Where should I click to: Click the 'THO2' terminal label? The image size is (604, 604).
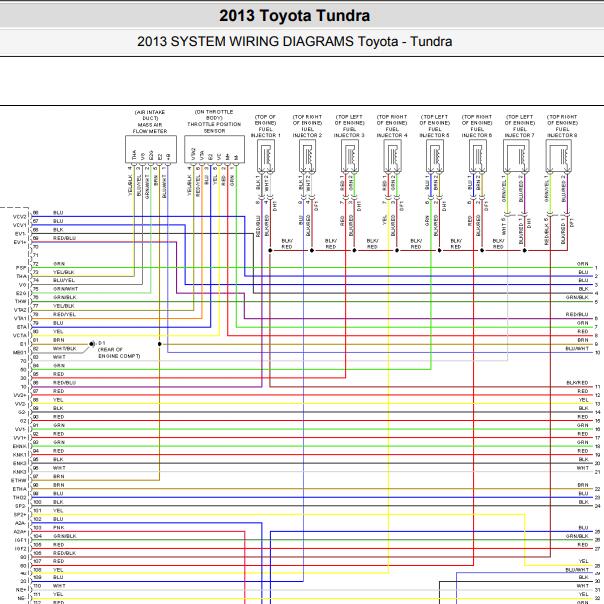[x=20, y=497]
